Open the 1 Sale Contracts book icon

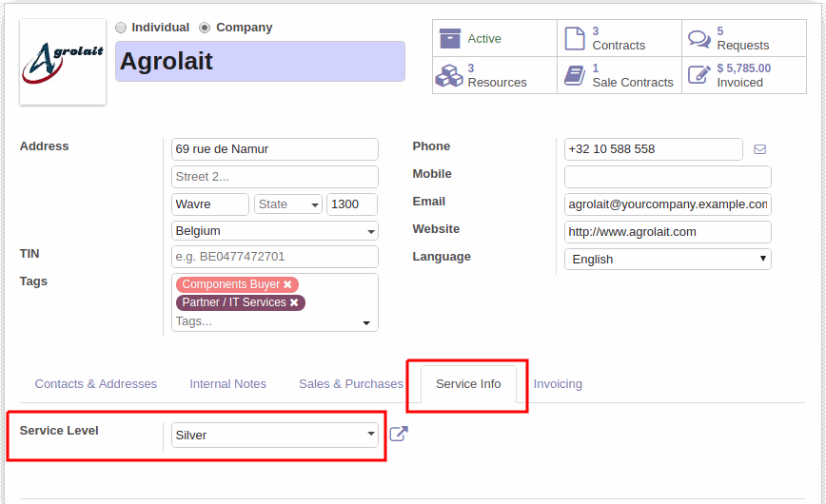pos(574,75)
